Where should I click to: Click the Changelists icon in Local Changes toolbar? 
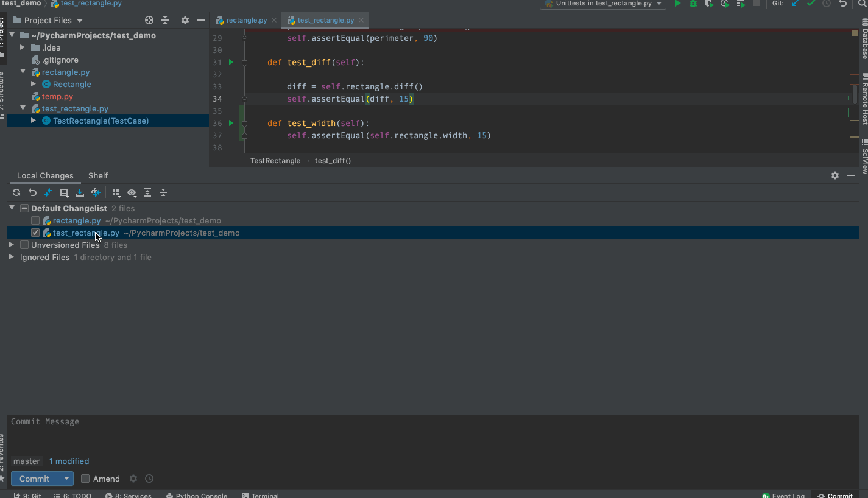point(64,192)
